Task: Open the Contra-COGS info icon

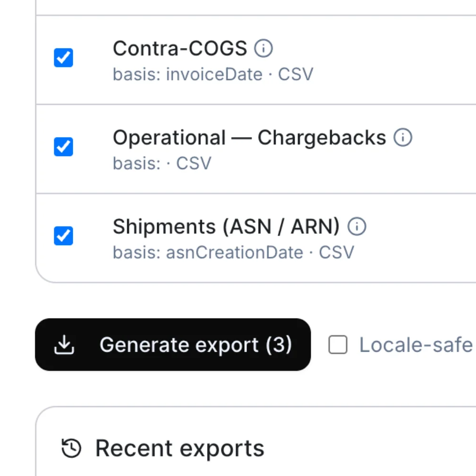Action: coord(263,48)
